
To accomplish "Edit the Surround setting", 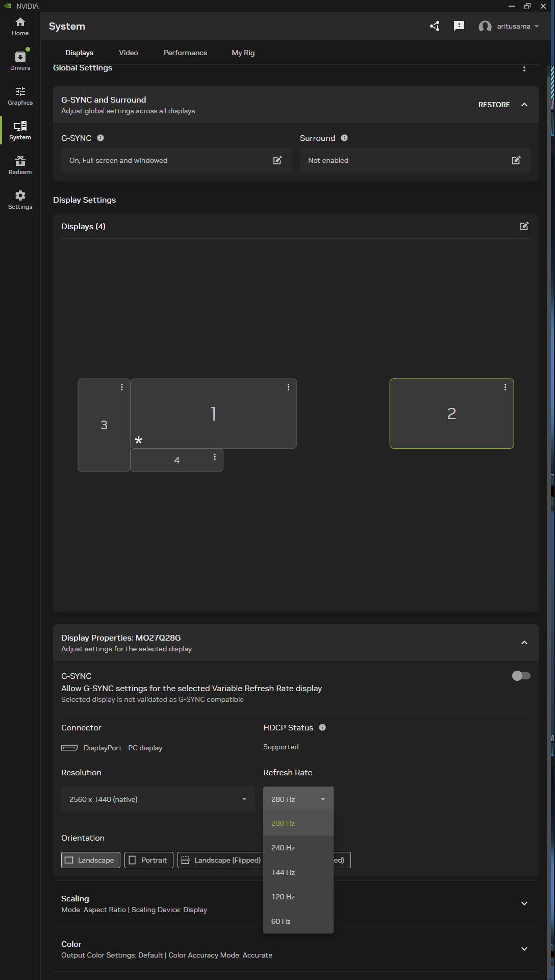I will click(x=516, y=160).
